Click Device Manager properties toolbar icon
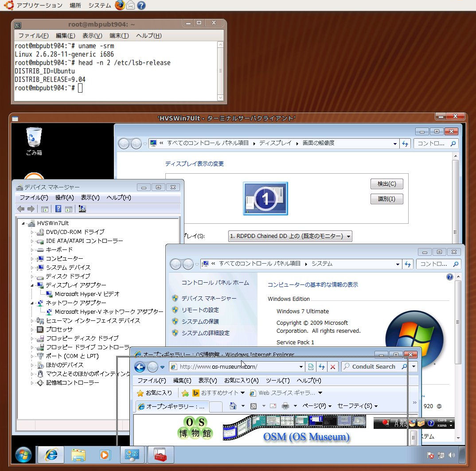The width and height of the screenshot is (476, 471). pos(69,209)
